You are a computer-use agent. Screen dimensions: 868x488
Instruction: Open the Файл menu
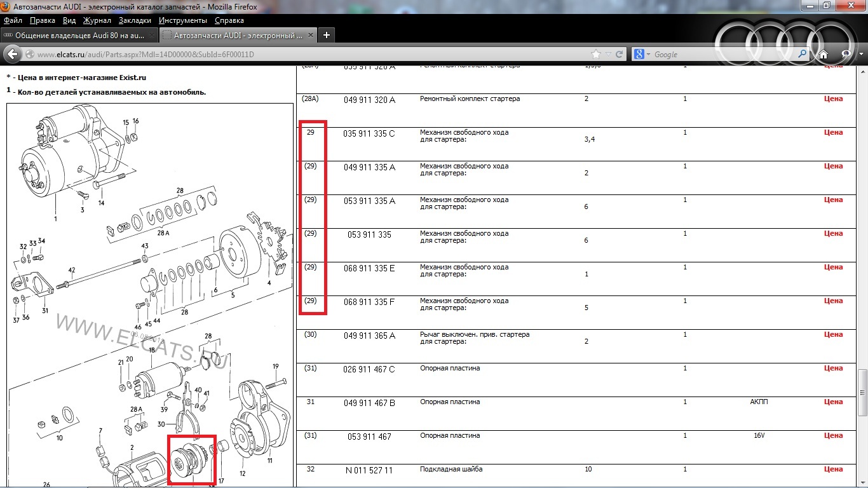tap(13, 20)
